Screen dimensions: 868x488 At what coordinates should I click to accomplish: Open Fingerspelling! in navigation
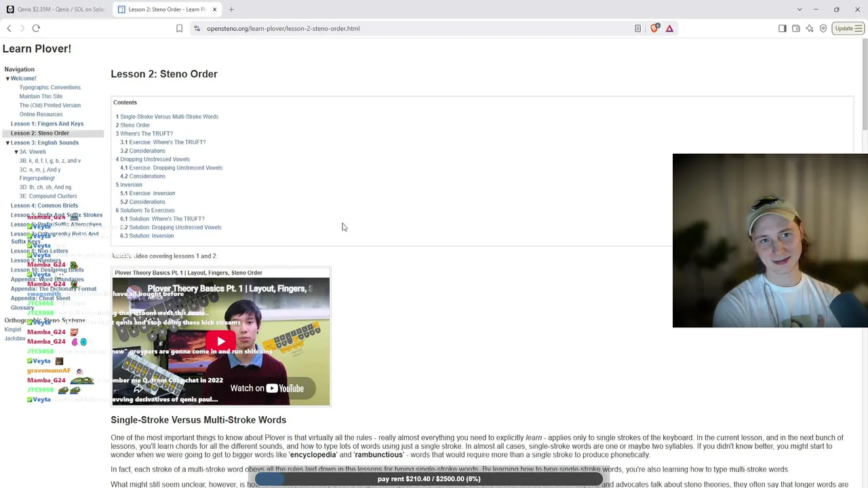pos(37,178)
